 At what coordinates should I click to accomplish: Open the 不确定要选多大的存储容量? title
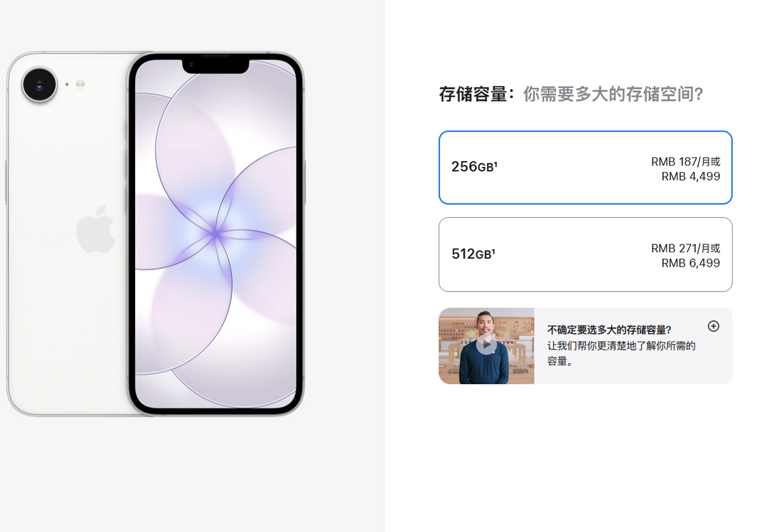pos(609,330)
